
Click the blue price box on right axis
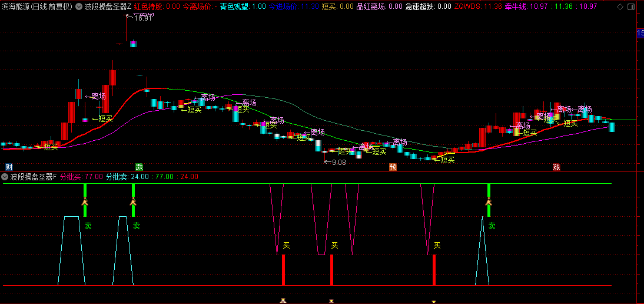[x=640, y=34]
